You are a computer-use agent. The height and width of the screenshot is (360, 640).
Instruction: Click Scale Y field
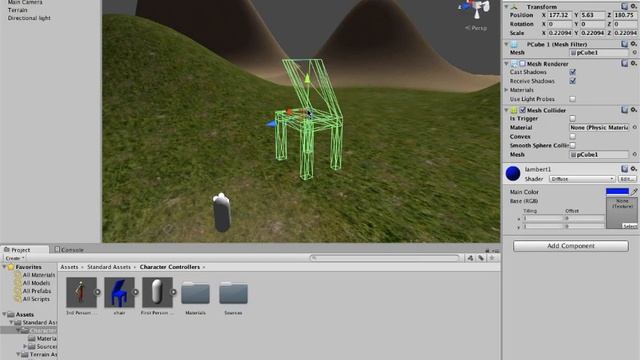tap(593, 33)
